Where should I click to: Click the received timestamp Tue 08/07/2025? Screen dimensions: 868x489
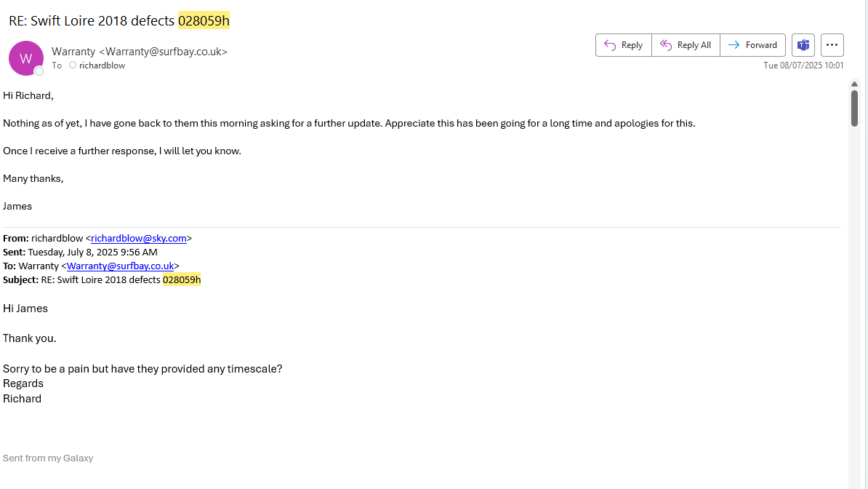click(x=803, y=65)
